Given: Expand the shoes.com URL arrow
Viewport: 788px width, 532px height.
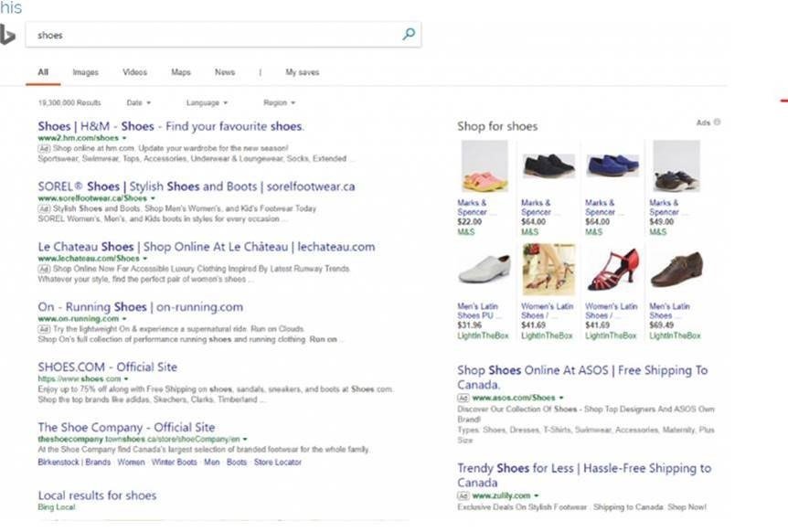Looking at the screenshot, I should coord(126,378).
